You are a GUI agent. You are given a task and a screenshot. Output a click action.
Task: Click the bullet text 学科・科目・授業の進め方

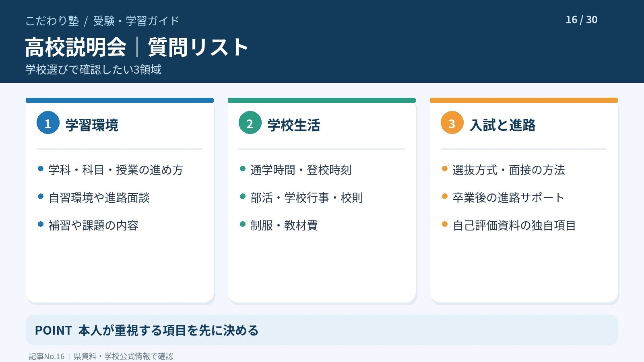point(116,170)
